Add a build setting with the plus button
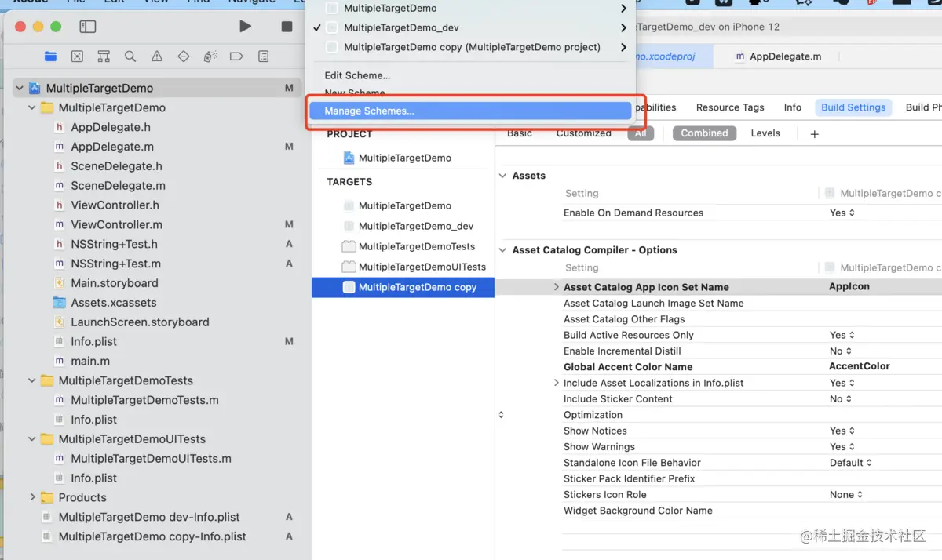 point(814,134)
